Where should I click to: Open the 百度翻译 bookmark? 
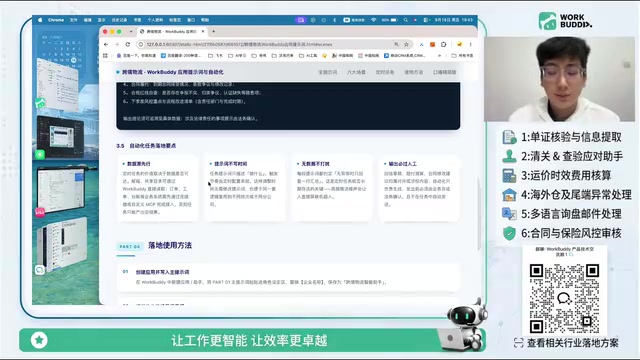click(180, 56)
